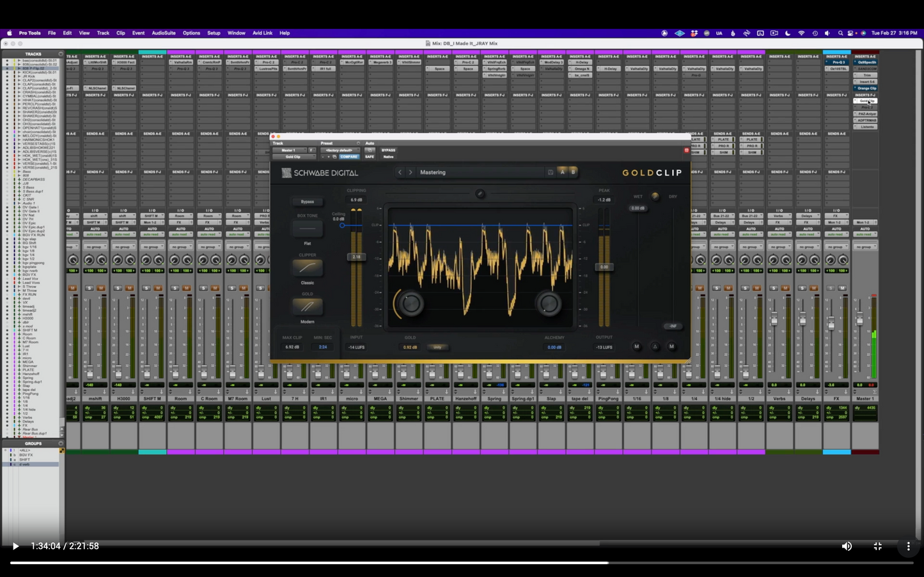Screen dimensions: 924x577
Task: Click the link icon above the waveform display
Action: [x=480, y=194]
